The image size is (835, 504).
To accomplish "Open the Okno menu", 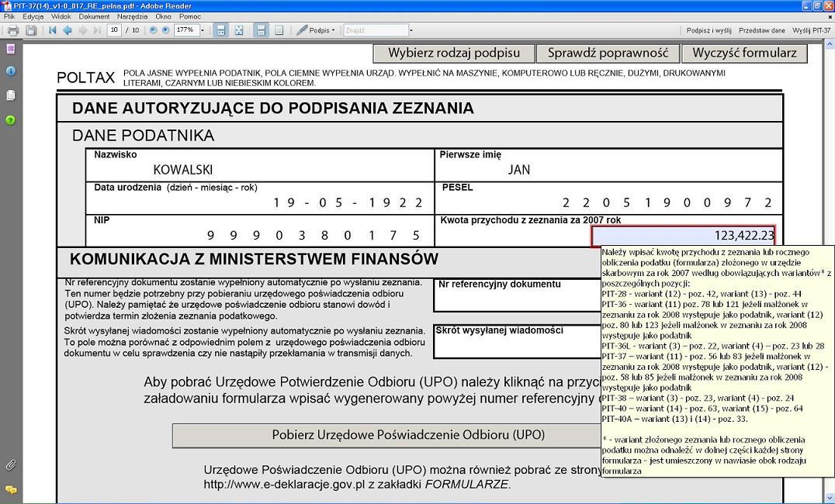I will pos(163,16).
